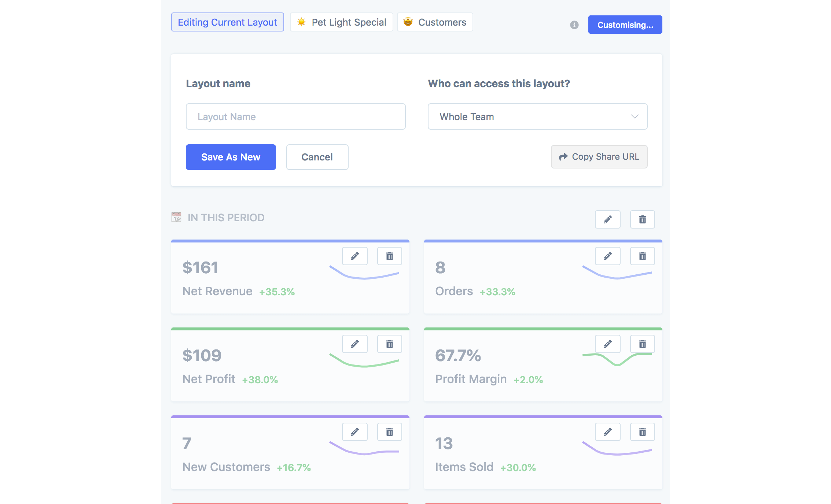Screen dimensions: 831x504
Task: Delete the Net Profit card
Action: [389, 344]
